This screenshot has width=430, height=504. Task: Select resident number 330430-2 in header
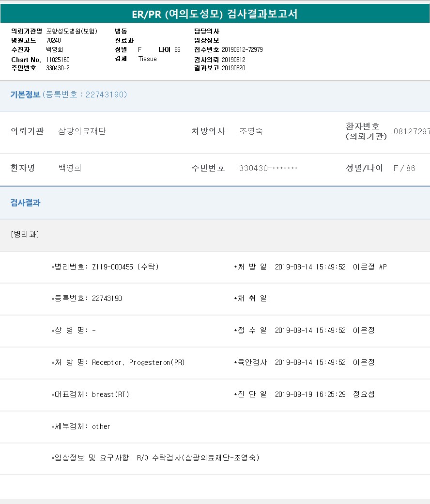click(58, 68)
